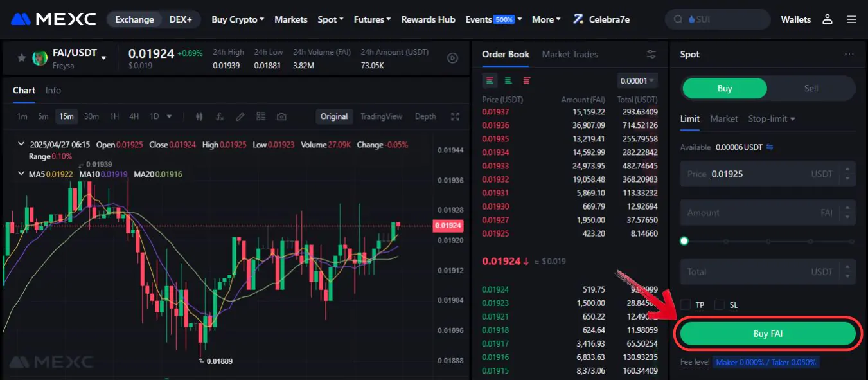Select the Market order tab
This screenshot has height=380, width=868.
tap(724, 118)
